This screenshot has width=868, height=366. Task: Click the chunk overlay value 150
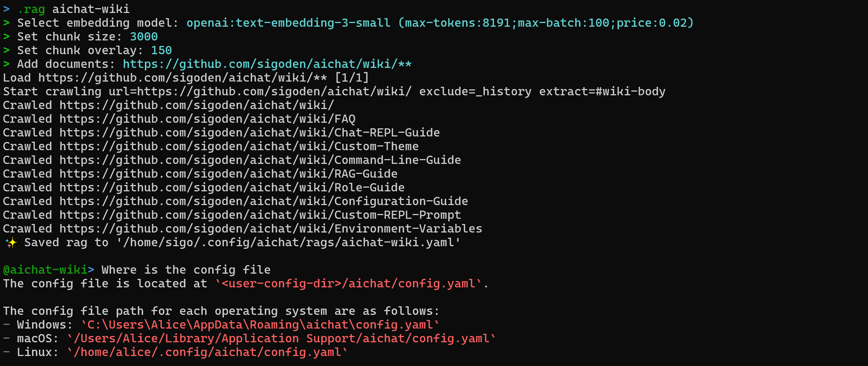tap(161, 50)
